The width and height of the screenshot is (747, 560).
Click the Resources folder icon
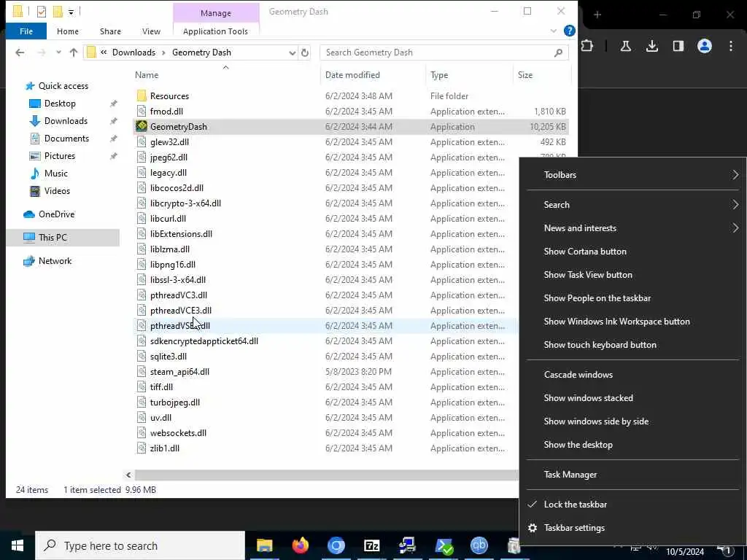point(142,96)
